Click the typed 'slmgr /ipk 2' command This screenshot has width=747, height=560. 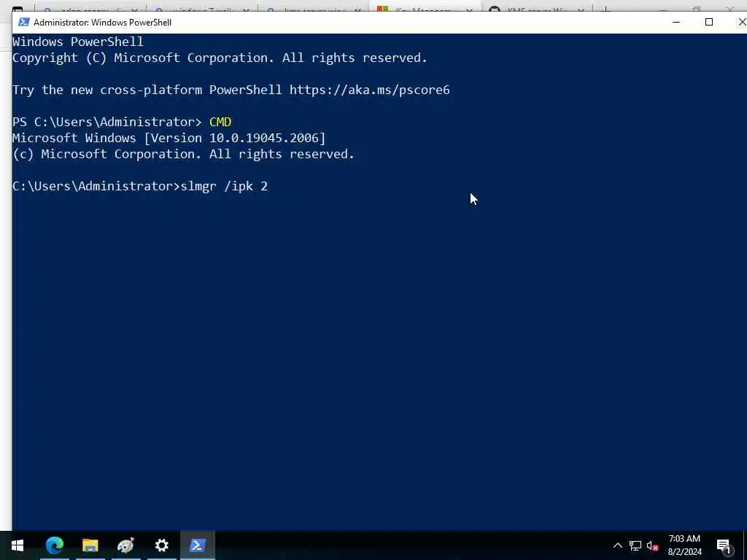click(x=225, y=186)
